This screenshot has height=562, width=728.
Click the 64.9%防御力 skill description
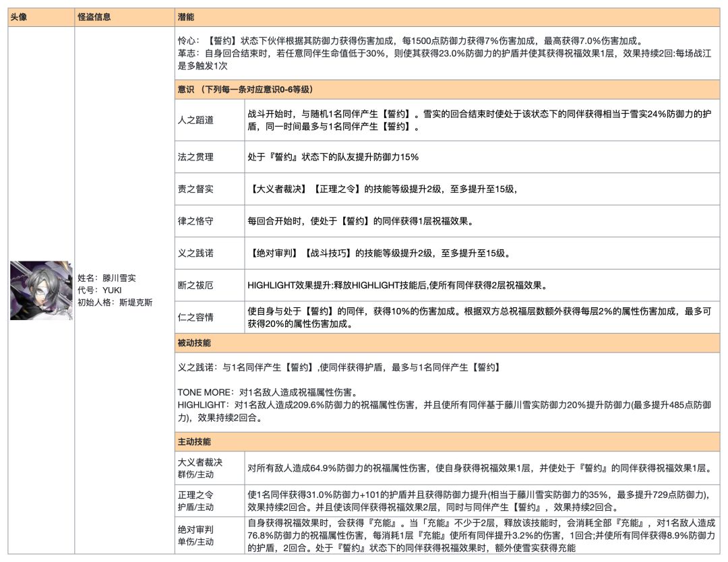480,468
